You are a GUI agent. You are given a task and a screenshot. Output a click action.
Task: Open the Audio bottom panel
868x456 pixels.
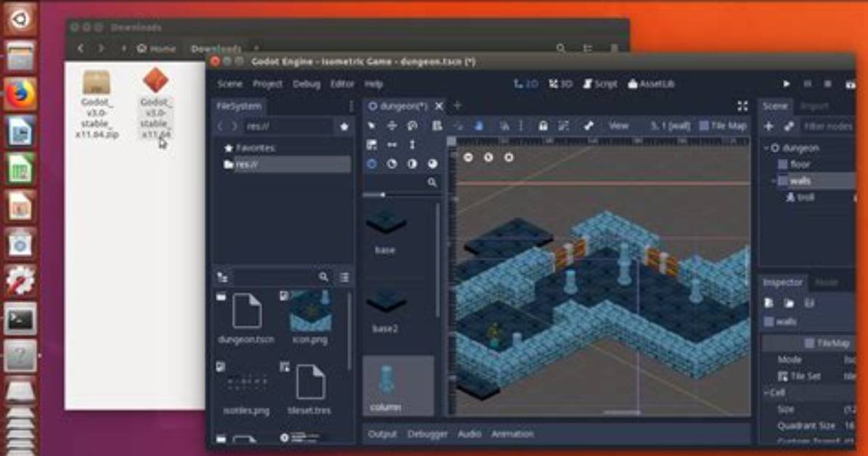[x=470, y=433]
